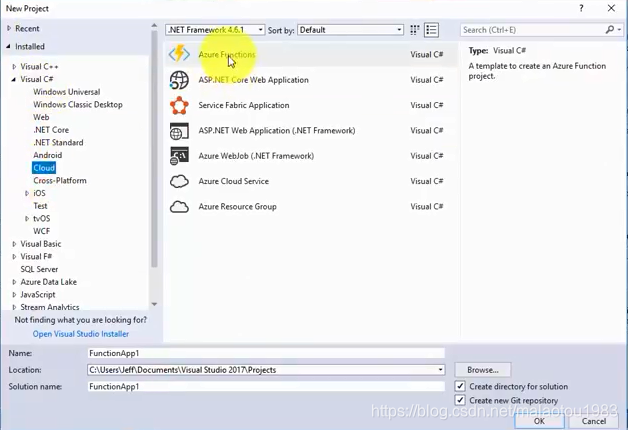Viewport: 628px width, 430px height.
Task: Collapse the Visual C# tree node
Action: coord(14,79)
